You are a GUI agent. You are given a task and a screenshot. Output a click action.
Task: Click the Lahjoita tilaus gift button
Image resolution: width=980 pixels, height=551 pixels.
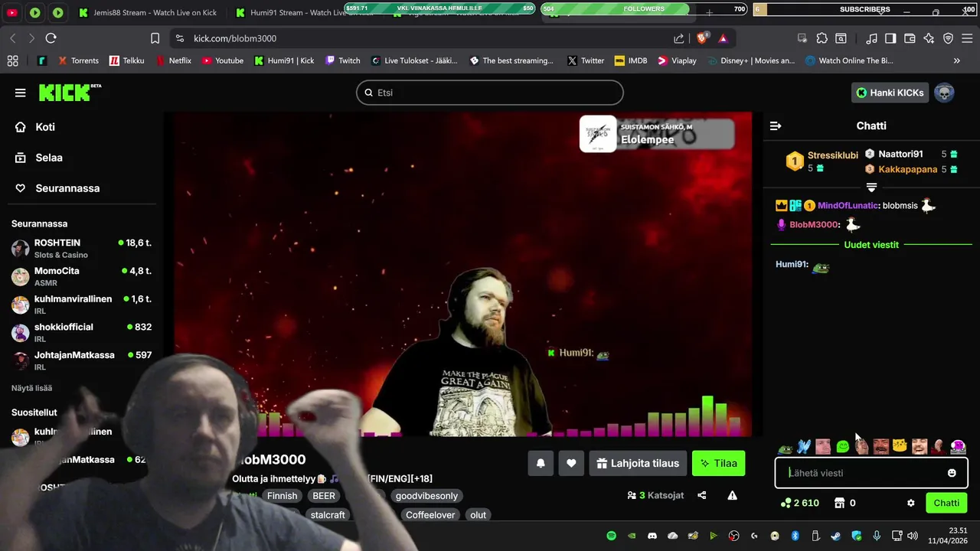(638, 463)
